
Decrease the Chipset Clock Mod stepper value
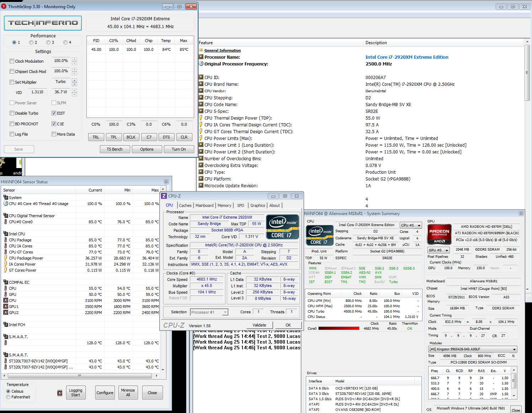(74, 74)
